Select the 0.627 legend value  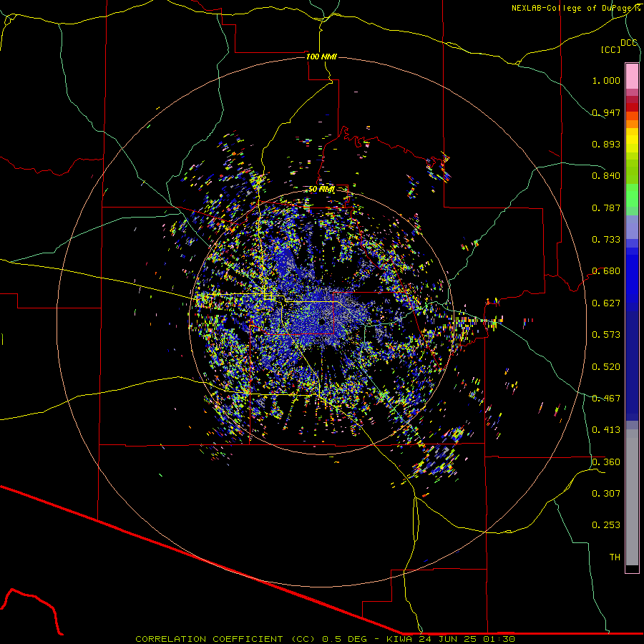(x=606, y=303)
